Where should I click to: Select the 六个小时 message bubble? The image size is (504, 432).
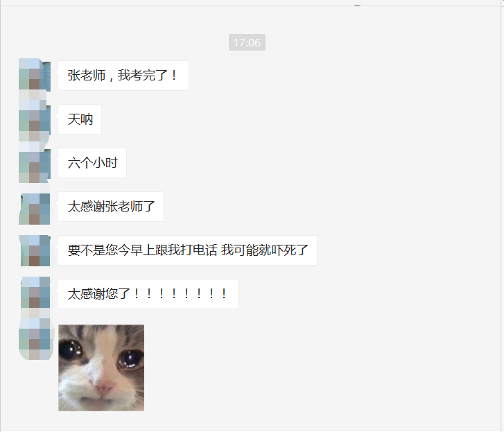[92, 163]
